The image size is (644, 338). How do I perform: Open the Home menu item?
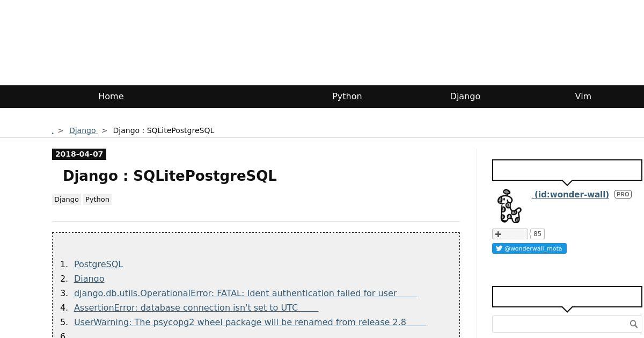[x=111, y=97]
